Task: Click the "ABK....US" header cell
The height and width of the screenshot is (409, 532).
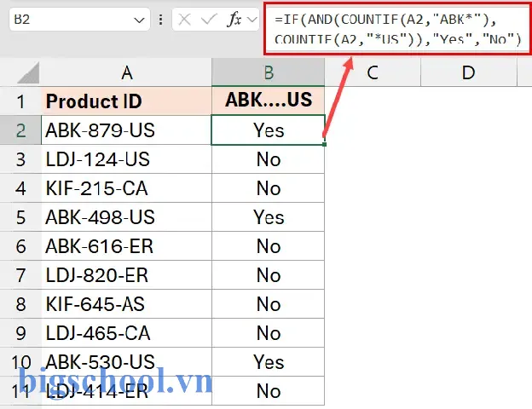Action: tap(269, 101)
